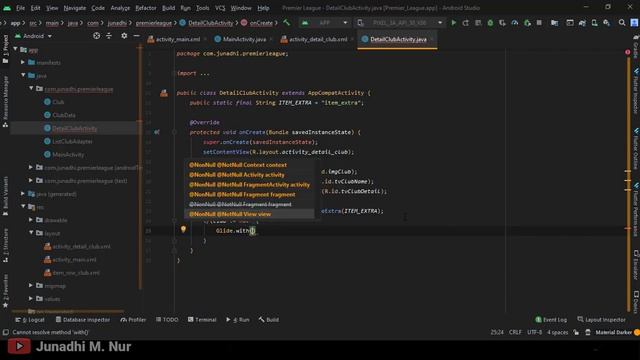The image size is (640, 360).
Task: Switch to MainActivity.java tab
Action: pyautogui.click(x=244, y=39)
